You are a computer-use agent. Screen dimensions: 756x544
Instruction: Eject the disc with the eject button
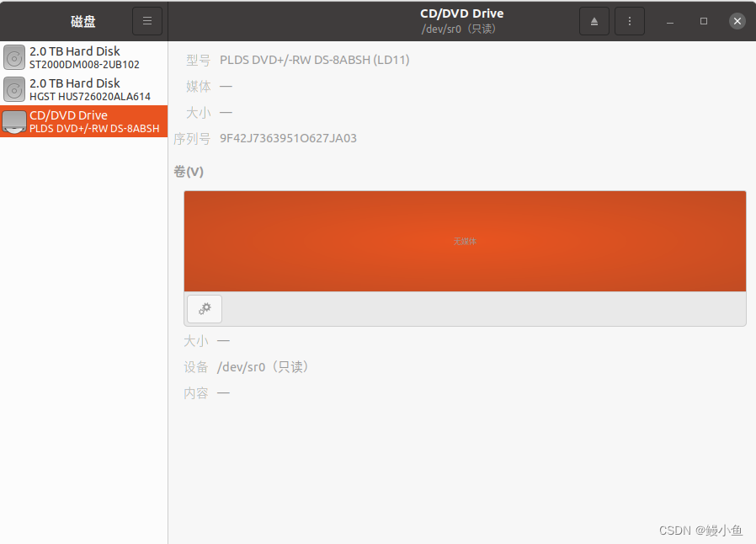click(594, 21)
